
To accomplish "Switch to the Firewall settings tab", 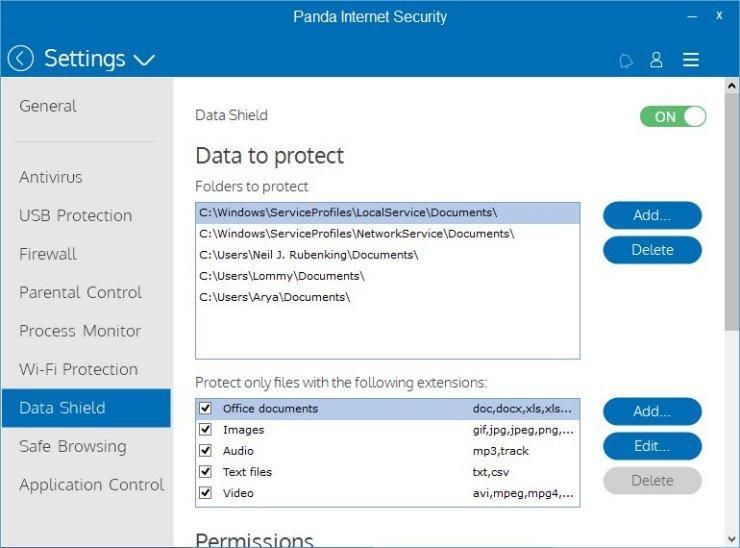I will click(x=48, y=254).
